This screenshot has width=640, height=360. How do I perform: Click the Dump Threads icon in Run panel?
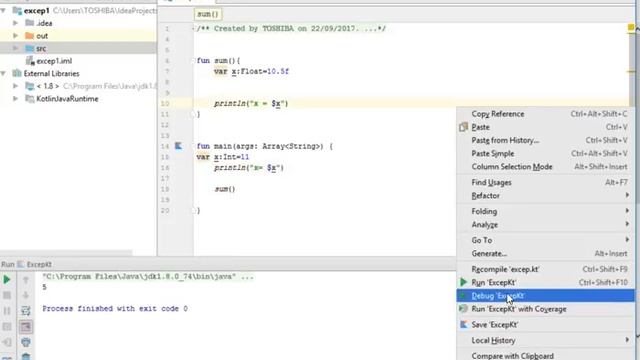(7, 327)
